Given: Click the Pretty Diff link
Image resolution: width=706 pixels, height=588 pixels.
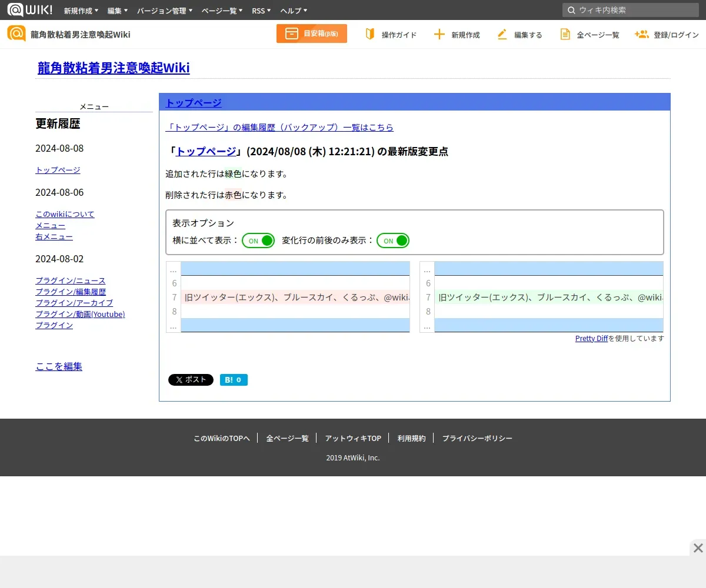Looking at the screenshot, I should (x=591, y=338).
